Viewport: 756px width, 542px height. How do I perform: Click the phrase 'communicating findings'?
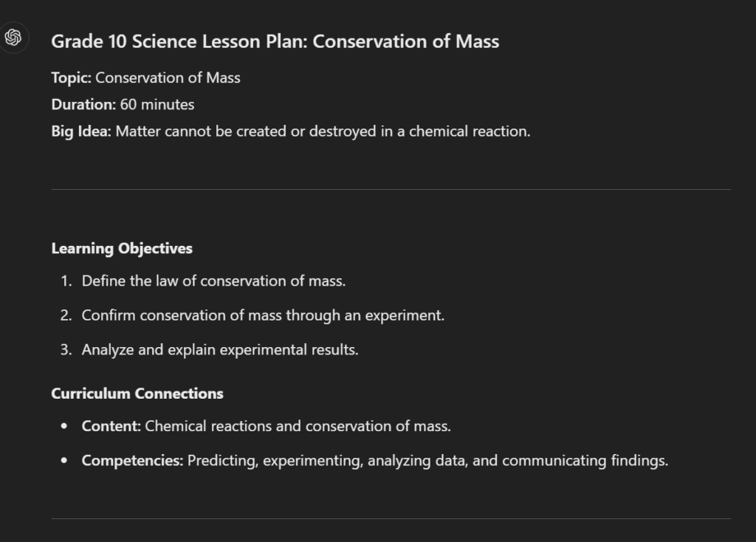tap(585, 461)
